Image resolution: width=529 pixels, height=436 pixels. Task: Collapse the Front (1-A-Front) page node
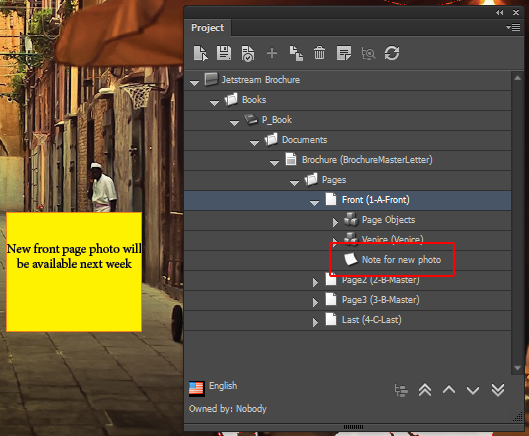point(314,203)
